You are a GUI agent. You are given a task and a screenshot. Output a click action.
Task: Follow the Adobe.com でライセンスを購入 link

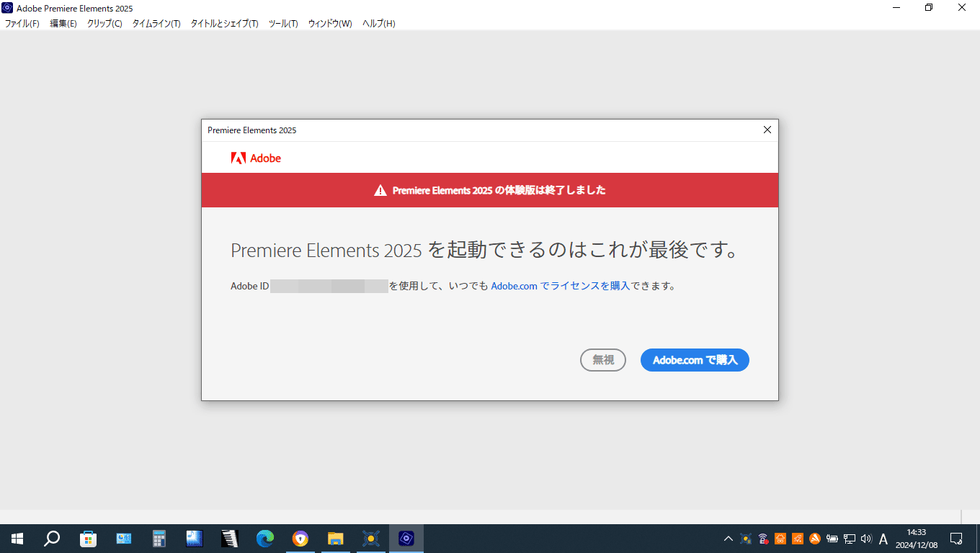(x=561, y=286)
